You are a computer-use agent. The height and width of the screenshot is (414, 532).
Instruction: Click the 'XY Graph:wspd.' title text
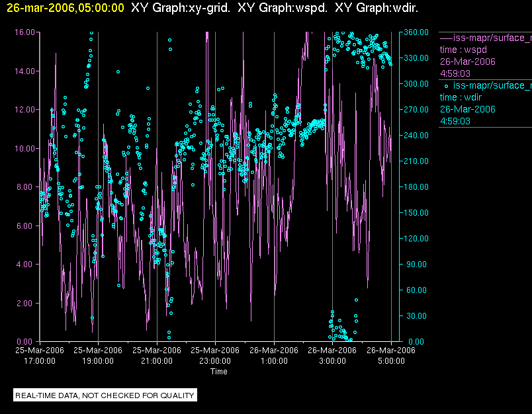[283, 8]
